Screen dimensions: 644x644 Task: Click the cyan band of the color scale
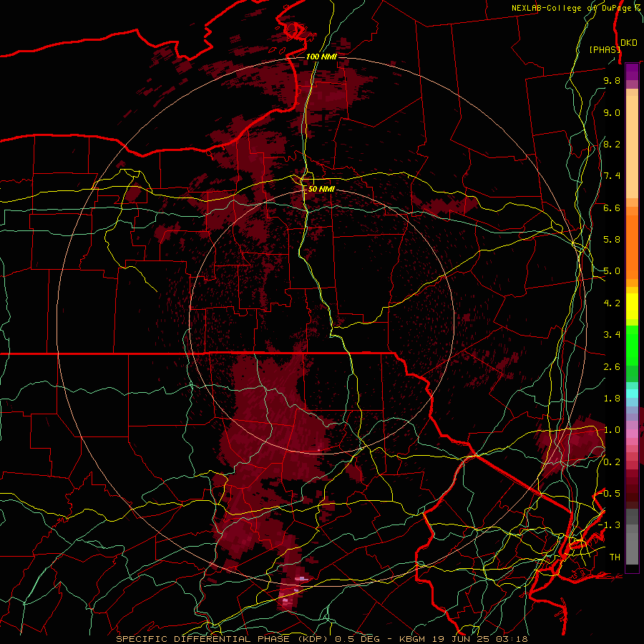[632, 393]
